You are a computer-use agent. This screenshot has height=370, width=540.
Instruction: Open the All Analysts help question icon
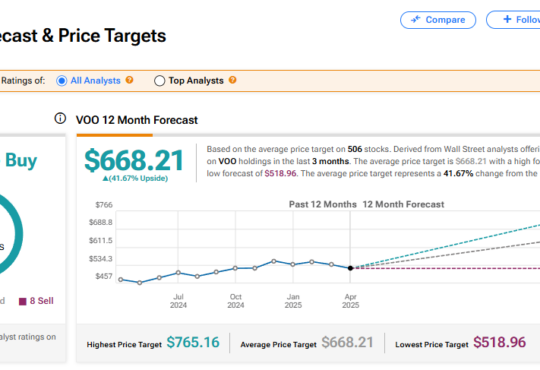tap(129, 80)
